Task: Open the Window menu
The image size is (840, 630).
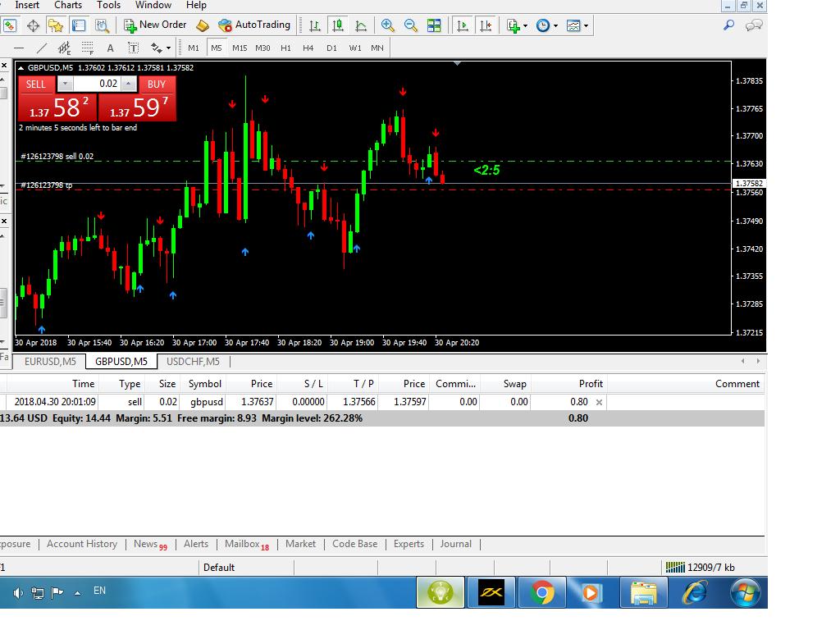Action: tap(153, 6)
